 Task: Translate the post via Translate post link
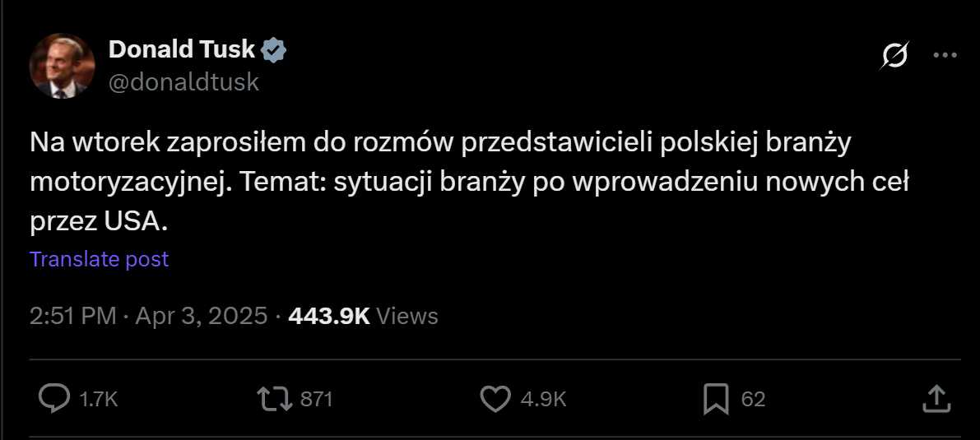[x=100, y=259]
